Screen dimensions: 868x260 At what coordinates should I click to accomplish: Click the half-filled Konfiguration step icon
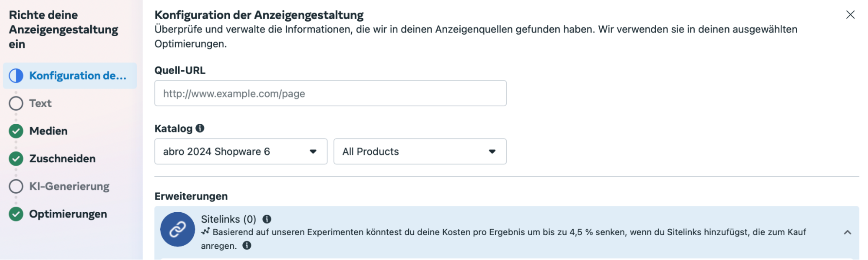pos(16,76)
